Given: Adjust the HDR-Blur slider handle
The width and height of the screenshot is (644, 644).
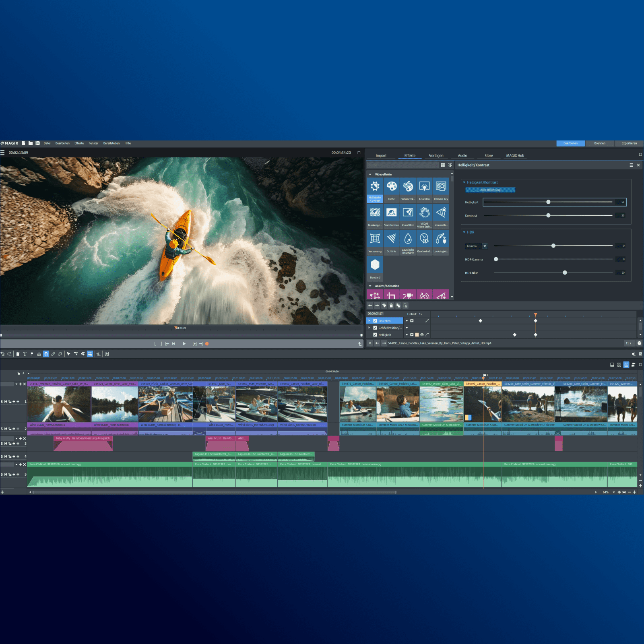Looking at the screenshot, I should coord(565,272).
